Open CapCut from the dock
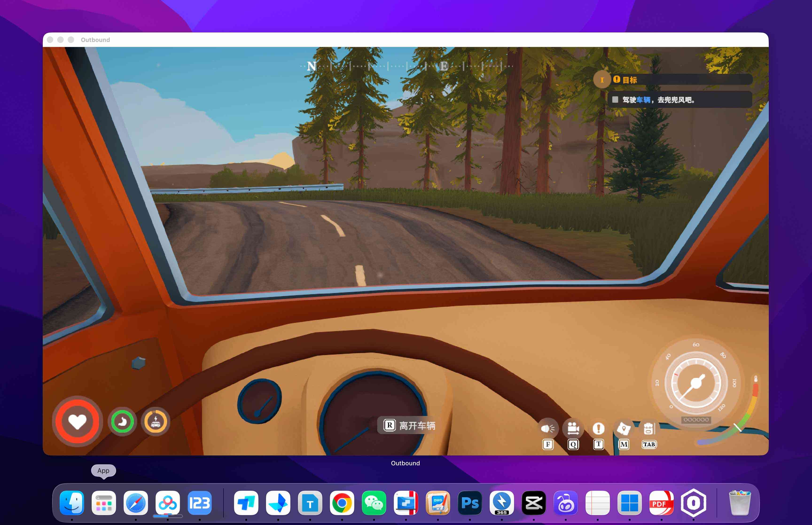Screen dimensions: 812x525 tap(534, 503)
